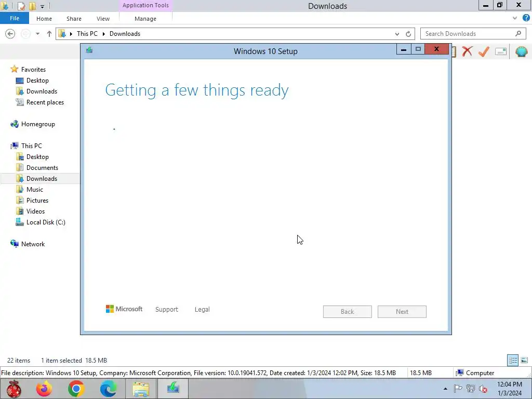Show hidden tray icons arrow
The height and width of the screenshot is (399, 532).
(x=445, y=389)
